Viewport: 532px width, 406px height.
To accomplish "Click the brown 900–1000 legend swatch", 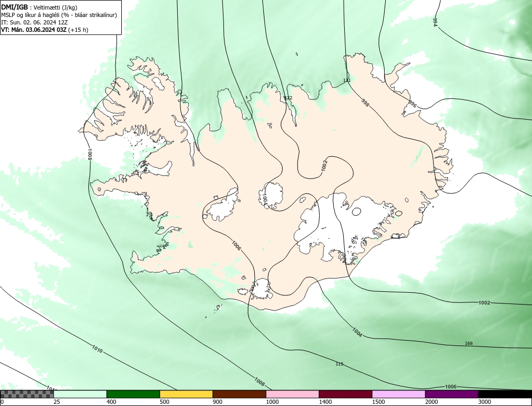I will pyautogui.click(x=239, y=394).
